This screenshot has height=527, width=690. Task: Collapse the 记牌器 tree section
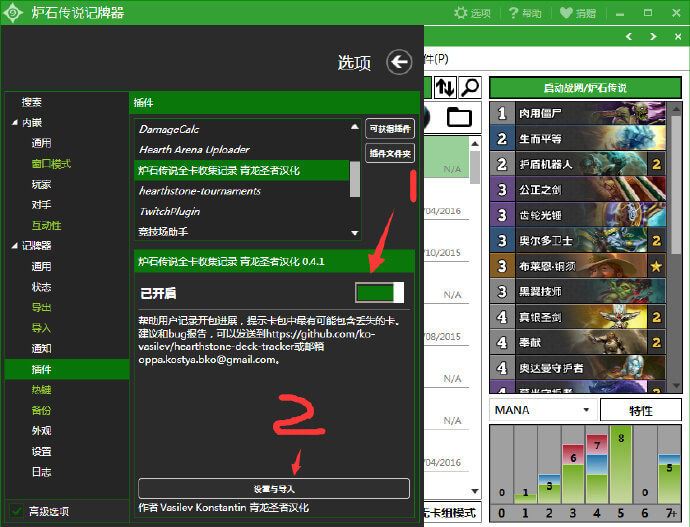point(15,245)
